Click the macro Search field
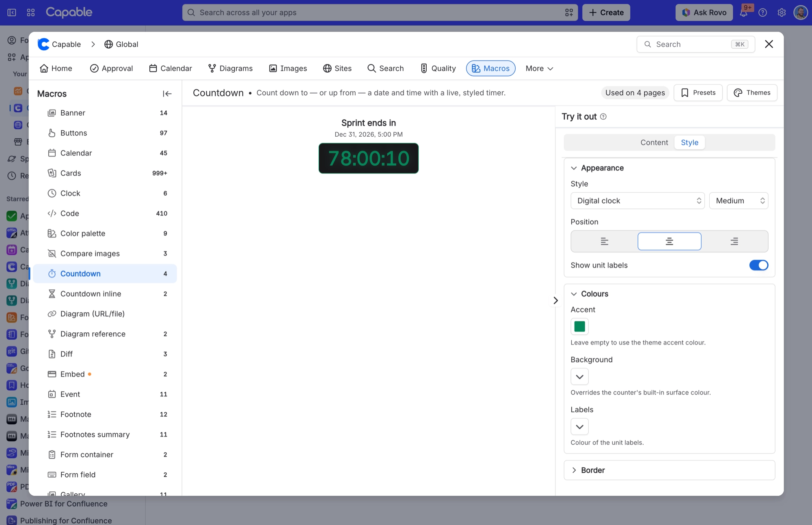812x525 pixels. (x=695, y=44)
